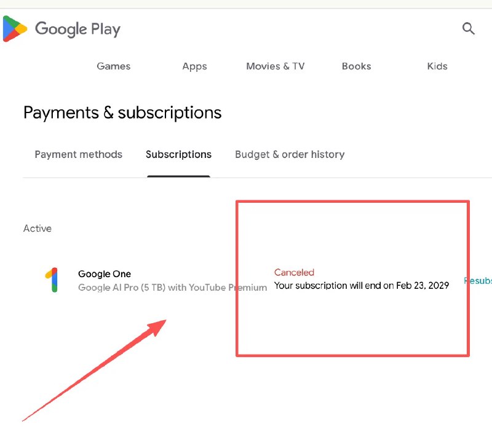492x448 pixels.
Task: Click the Active section label
Action: [x=38, y=228]
